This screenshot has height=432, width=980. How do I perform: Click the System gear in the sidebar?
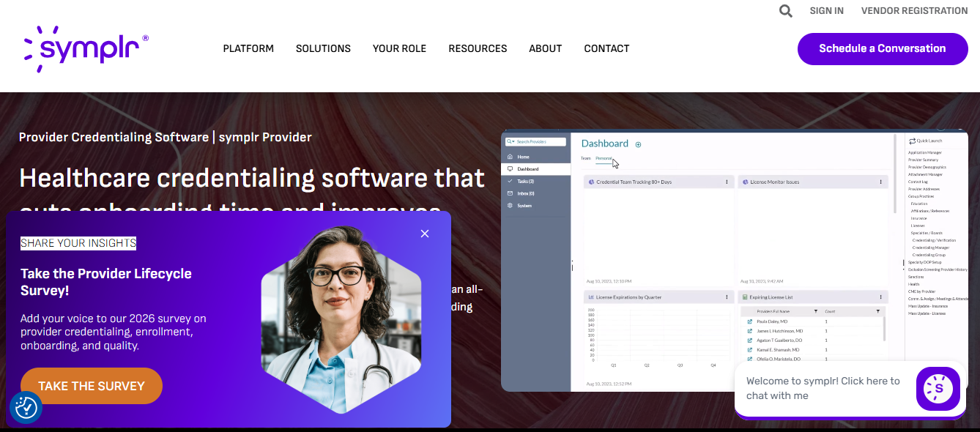pos(510,206)
